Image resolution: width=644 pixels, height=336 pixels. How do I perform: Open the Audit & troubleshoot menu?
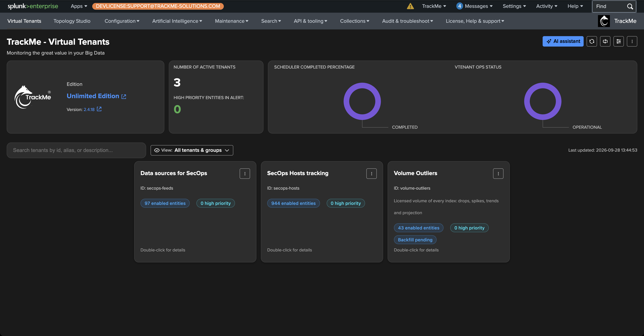pyautogui.click(x=407, y=21)
